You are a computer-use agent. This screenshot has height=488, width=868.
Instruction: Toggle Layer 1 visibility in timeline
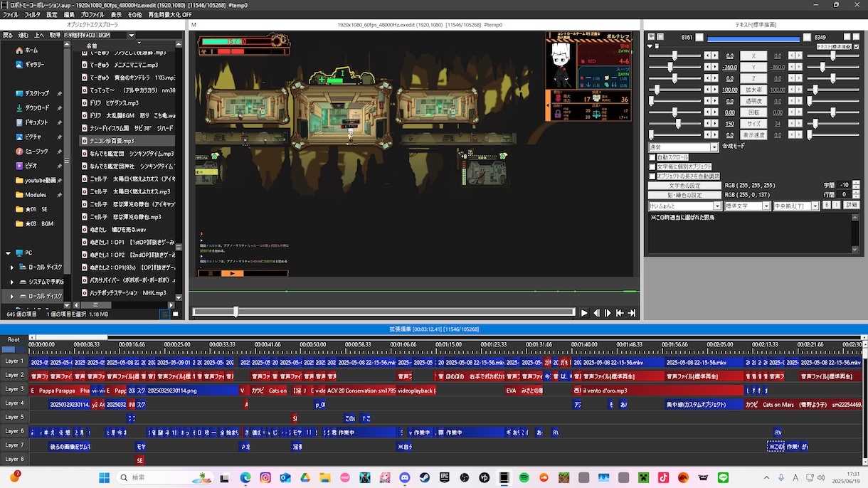point(14,361)
